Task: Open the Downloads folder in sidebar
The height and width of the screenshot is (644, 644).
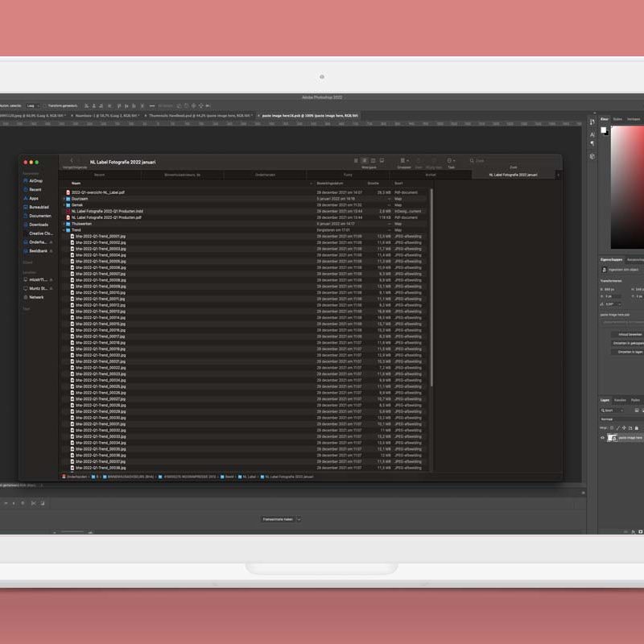Action: 39,225
